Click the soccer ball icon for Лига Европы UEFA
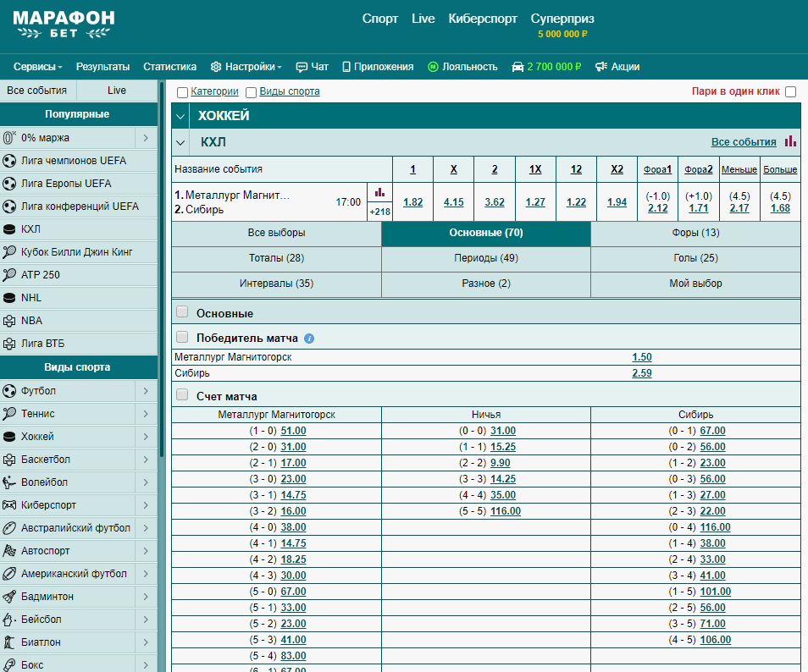The height and width of the screenshot is (672, 808). tap(9, 184)
